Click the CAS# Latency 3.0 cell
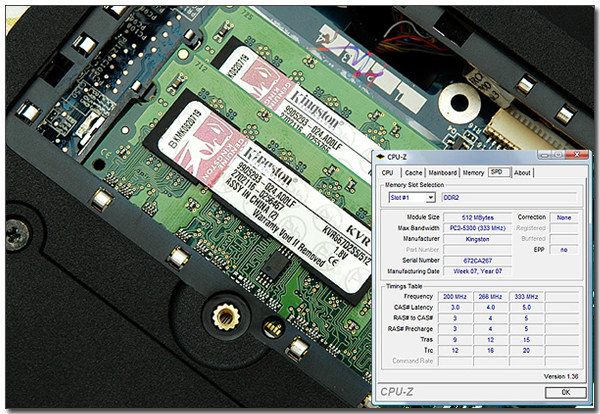Image resolution: width=600 pixels, height=414 pixels. 455,307
